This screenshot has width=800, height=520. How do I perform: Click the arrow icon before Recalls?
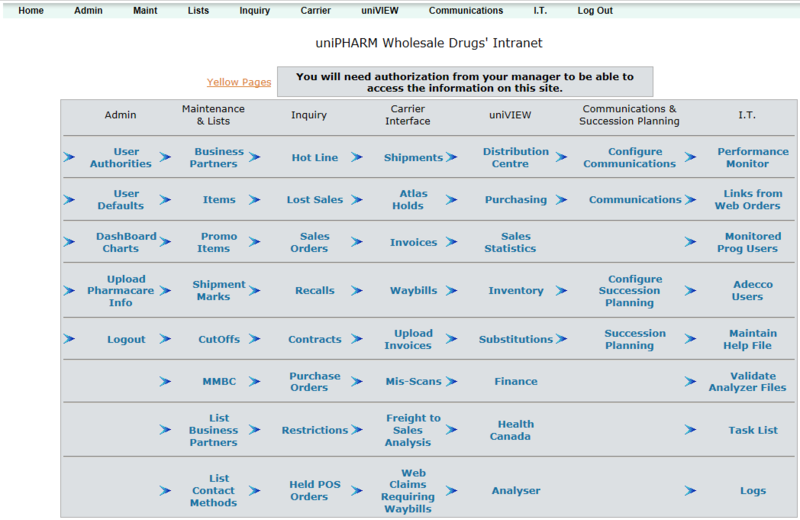(255, 291)
